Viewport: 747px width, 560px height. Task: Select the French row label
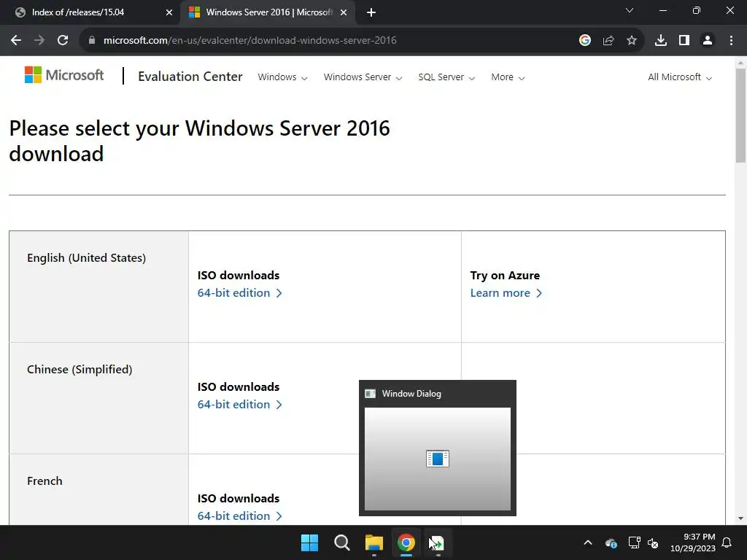coord(44,481)
